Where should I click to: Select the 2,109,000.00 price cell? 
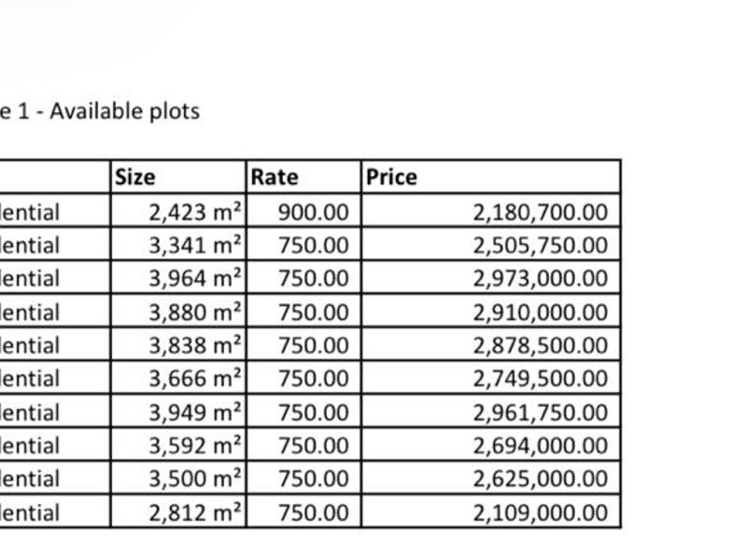click(541, 512)
